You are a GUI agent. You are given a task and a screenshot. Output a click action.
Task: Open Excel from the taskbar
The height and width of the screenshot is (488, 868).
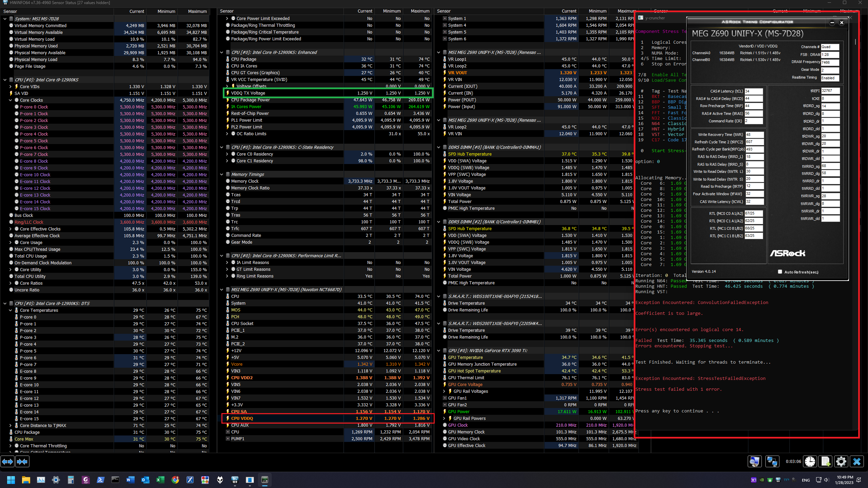[x=160, y=480]
